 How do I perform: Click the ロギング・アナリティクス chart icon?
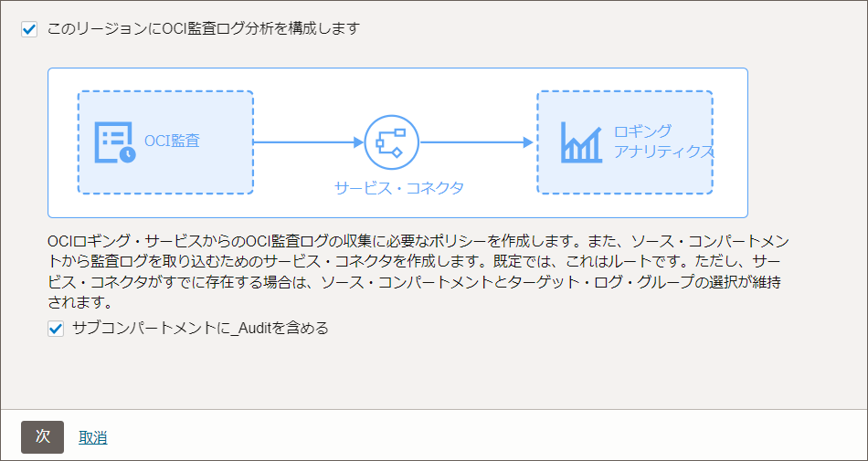point(581,142)
